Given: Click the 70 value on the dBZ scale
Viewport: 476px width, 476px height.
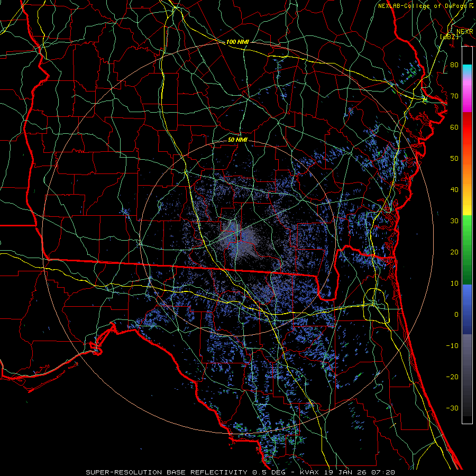Looking at the screenshot, I should click(x=454, y=96).
